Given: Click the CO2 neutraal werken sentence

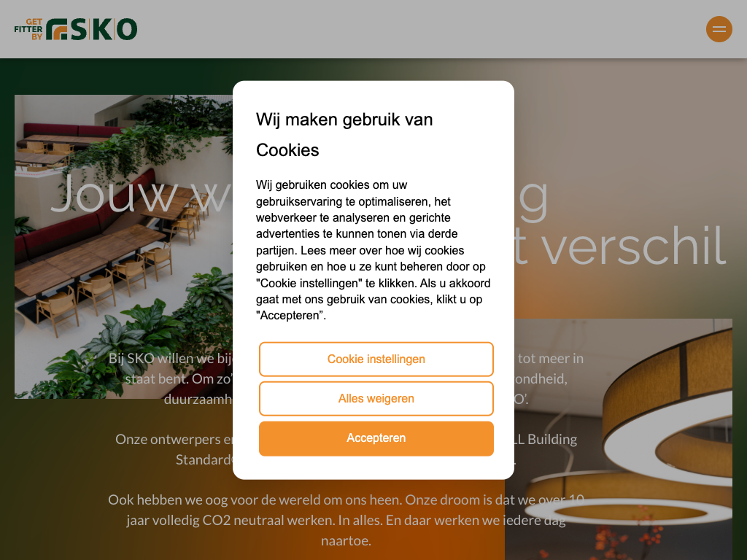Looking at the screenshot, I should click(x=346, y=520).
